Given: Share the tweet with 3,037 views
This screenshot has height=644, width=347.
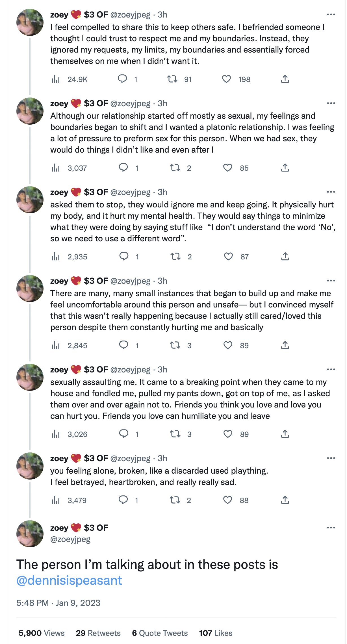Looking at the screenshot, I should pos(285,168).
